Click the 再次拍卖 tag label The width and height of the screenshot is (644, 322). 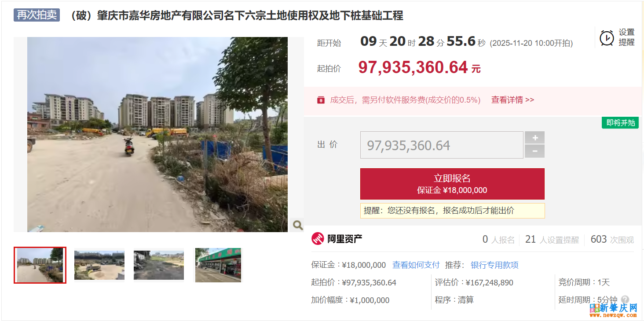(37, 15)
